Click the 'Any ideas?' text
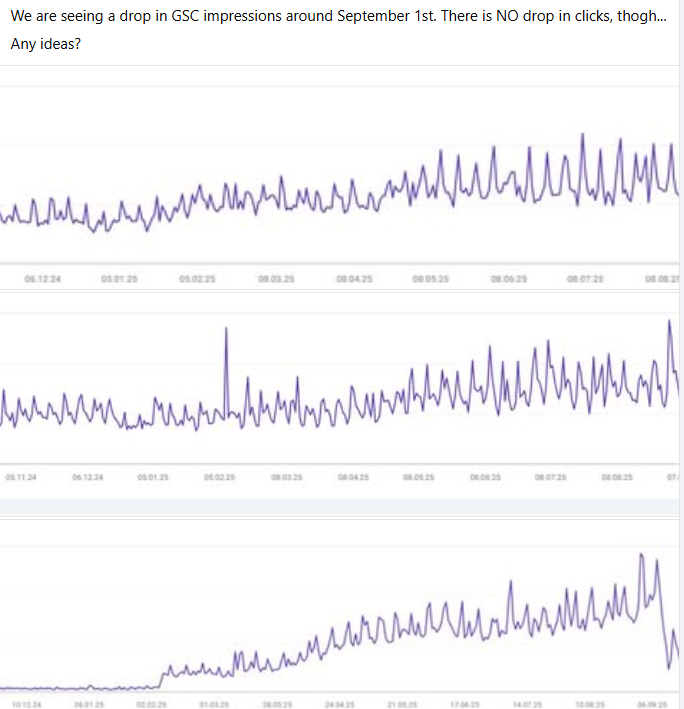684x709 pixels. 44,45
